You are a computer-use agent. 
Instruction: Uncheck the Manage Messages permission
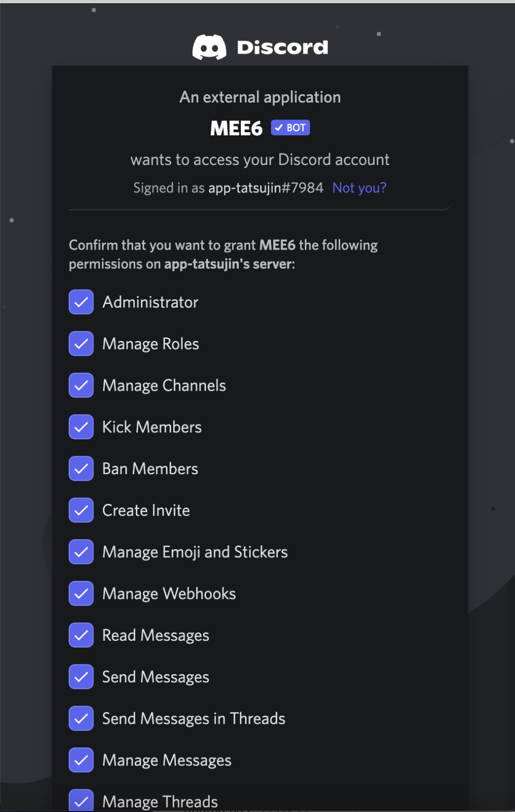81,760
